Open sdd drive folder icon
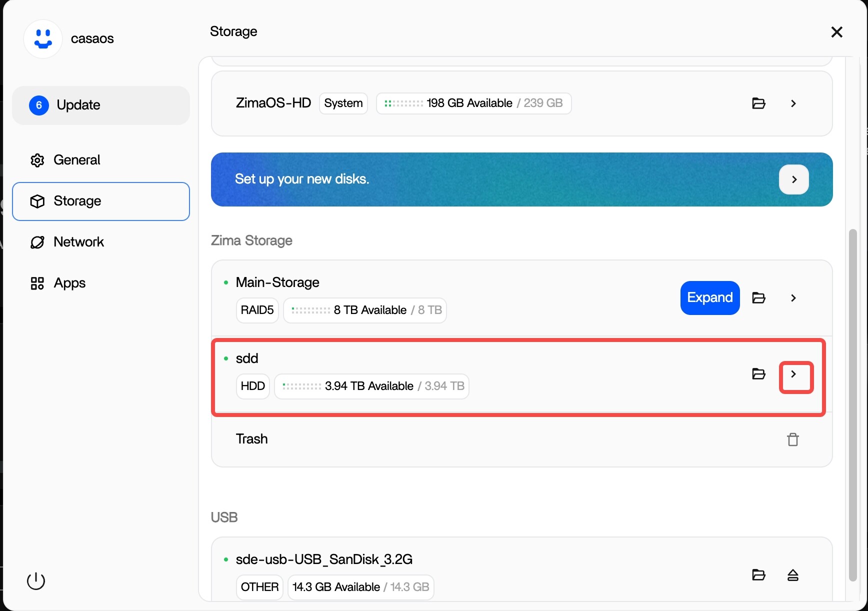This screenshot has height=611, width=868. coord(758,374)
